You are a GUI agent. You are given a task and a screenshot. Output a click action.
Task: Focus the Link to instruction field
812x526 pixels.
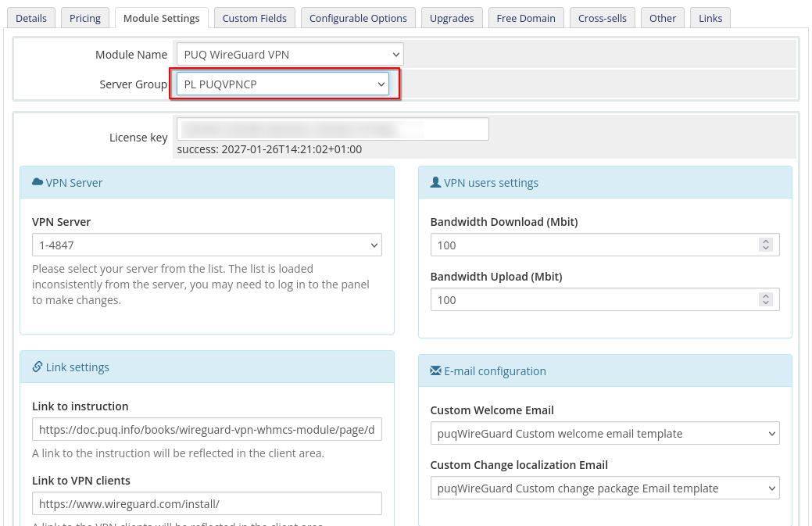(x=206, y=429)
